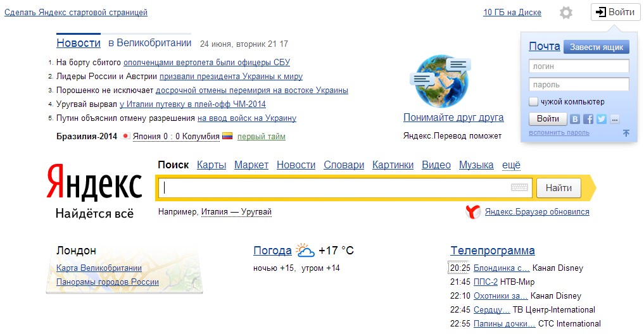644x336 pixels.
Task: Open news на ввод войск на Украину
Action: point(247,118)
